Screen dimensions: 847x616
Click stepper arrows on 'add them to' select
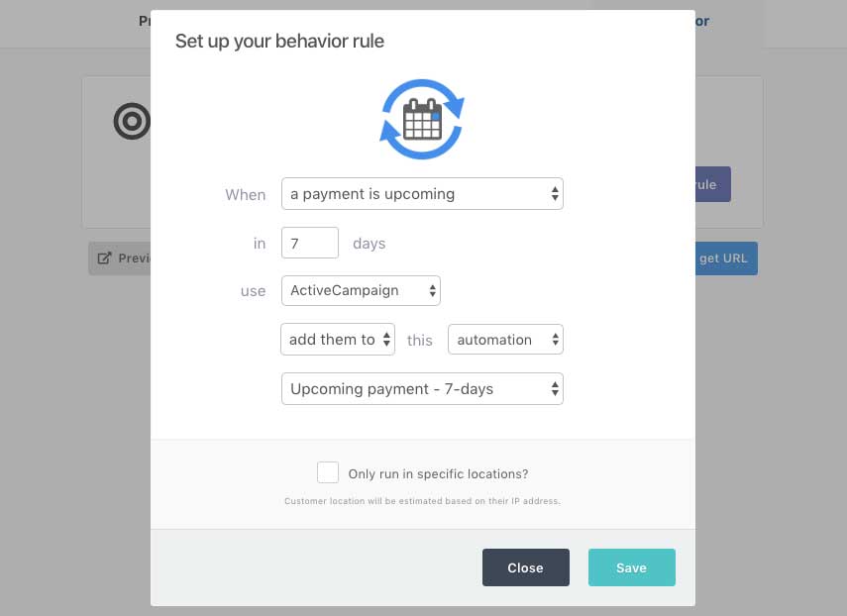tap(386, 339)
